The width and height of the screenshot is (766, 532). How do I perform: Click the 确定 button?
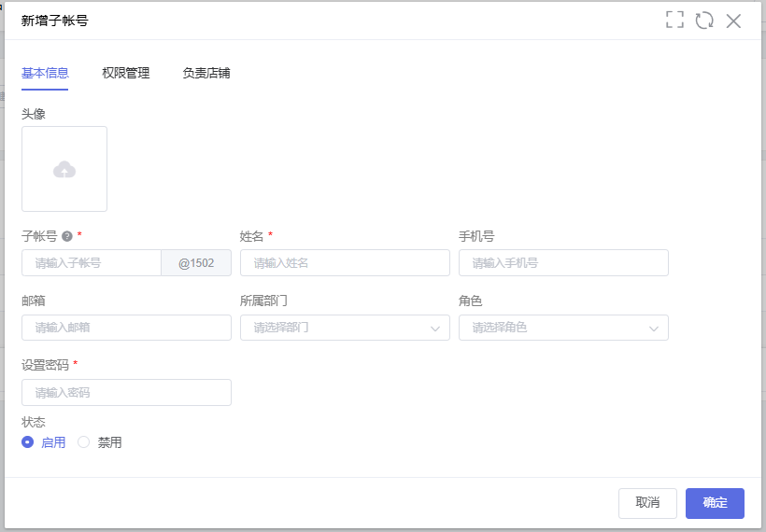coord(715,503)
